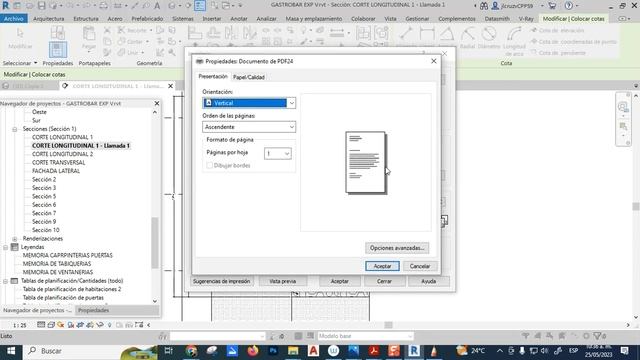Open the Gestionar ribbon tab
This screenshot has width=640, height=360.
[x=417, y=19]
